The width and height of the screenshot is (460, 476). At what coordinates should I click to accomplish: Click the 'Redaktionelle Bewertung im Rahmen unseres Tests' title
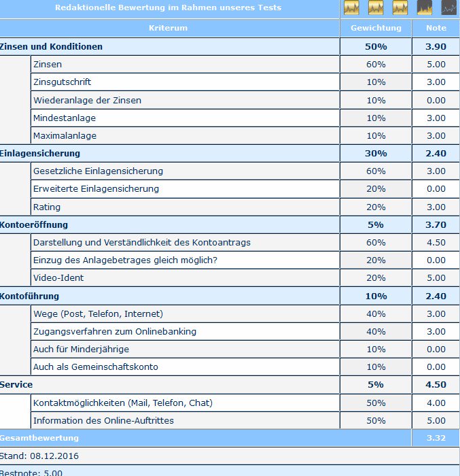[168, 7]
